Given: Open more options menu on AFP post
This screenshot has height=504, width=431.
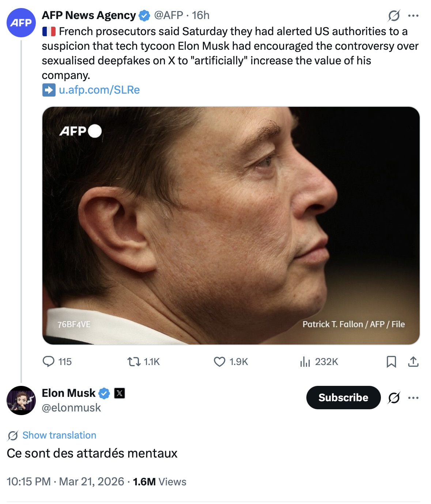Looking at the screenshot, I should pos(413,15).
